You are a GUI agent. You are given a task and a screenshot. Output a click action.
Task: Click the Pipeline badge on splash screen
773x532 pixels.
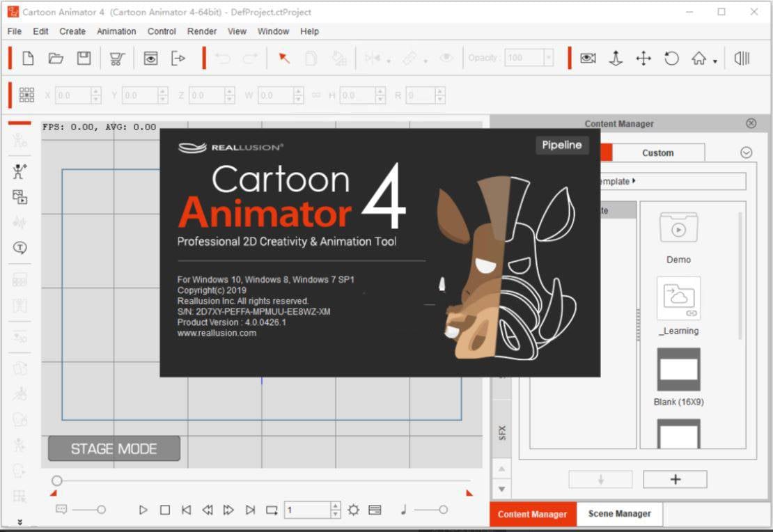click(561, 145)
